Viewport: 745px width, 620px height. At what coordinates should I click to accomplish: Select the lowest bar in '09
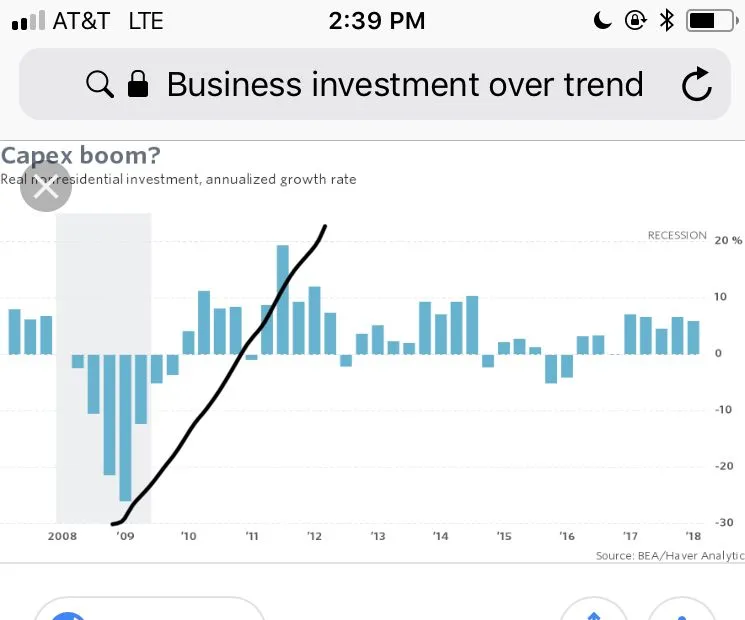[125, 427]
